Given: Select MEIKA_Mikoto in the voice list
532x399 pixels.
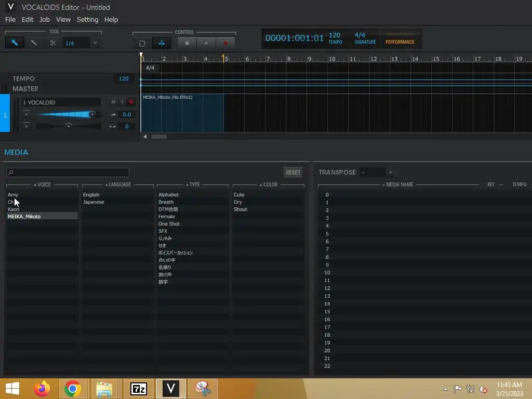Looking at the screenshot, I should click(x=42, y=217).
